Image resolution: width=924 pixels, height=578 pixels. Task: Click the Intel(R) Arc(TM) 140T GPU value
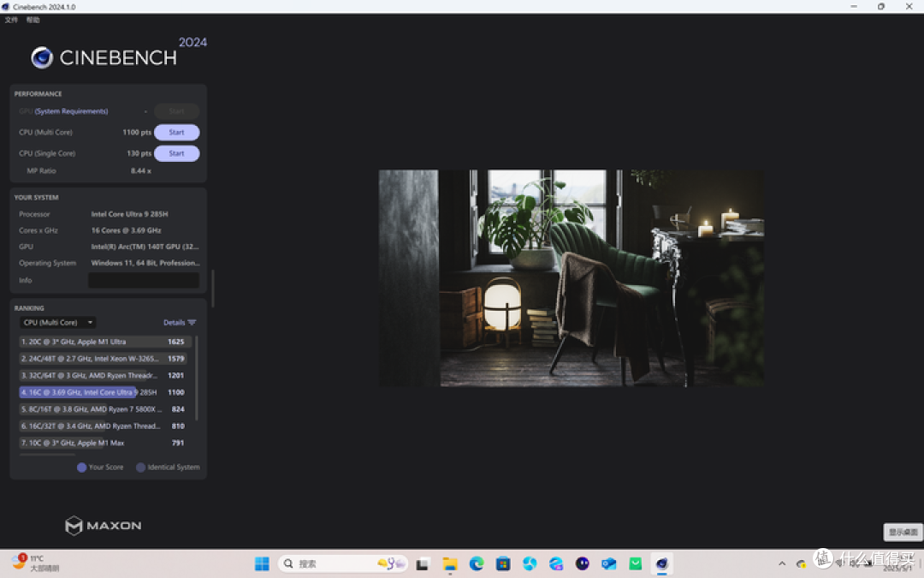click(x=145, y=247)
